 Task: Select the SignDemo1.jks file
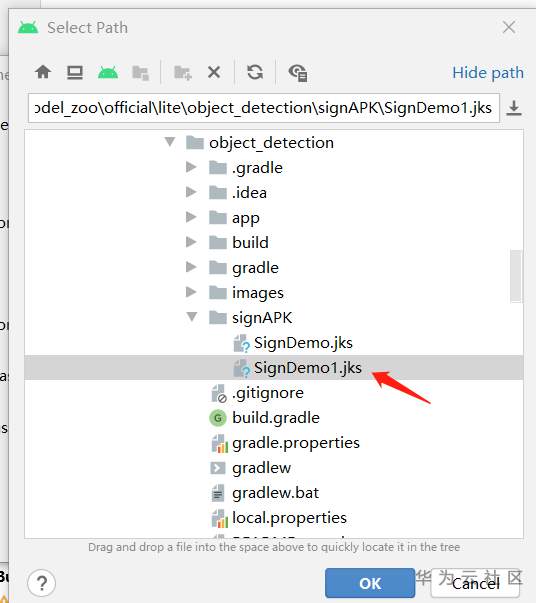pyautogui.click(x=274, y=368)
